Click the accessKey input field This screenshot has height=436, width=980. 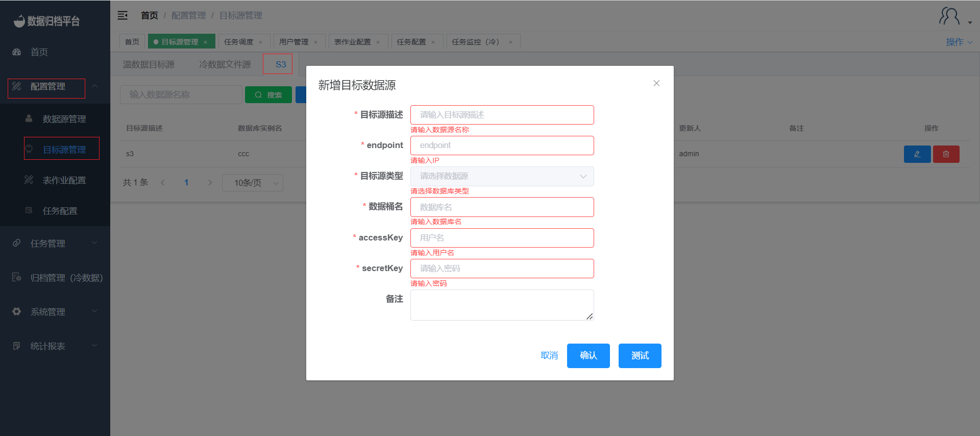pos(502,238)
